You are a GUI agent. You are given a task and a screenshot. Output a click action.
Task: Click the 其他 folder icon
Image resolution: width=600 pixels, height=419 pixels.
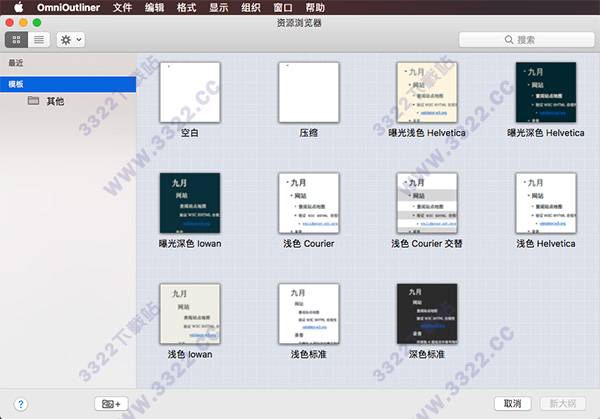(x=34, y=101)
